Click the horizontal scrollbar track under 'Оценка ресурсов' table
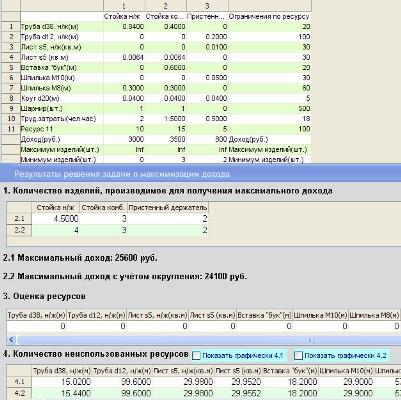Image resolution: width=401 pixels, height=400 pixels. (x=207, y=340)
